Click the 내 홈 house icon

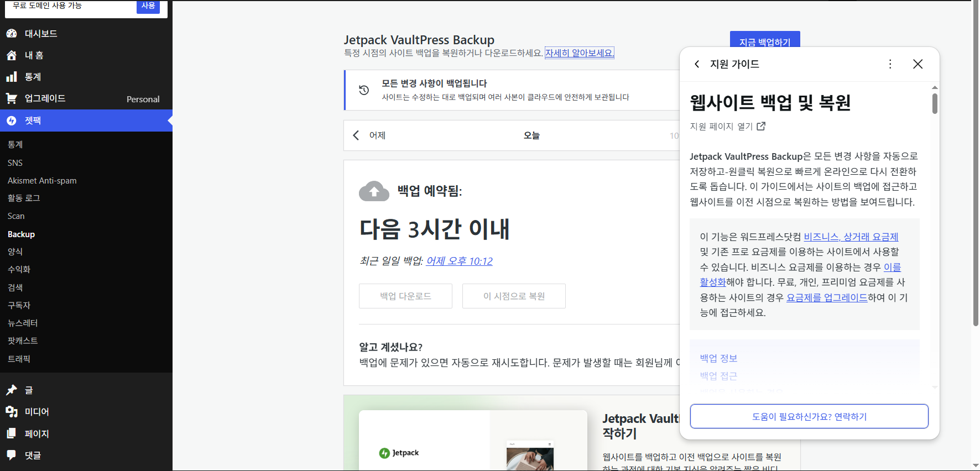pyautogui.click(x=12, y=55)
